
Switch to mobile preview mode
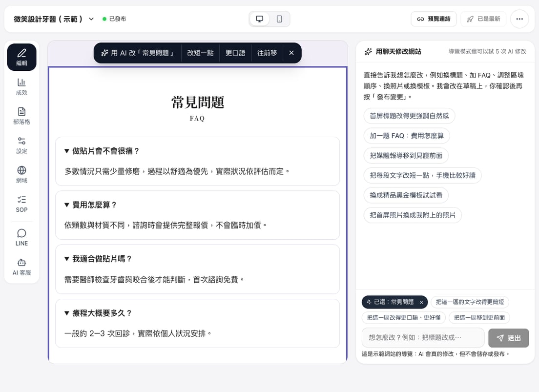(279, 19)
